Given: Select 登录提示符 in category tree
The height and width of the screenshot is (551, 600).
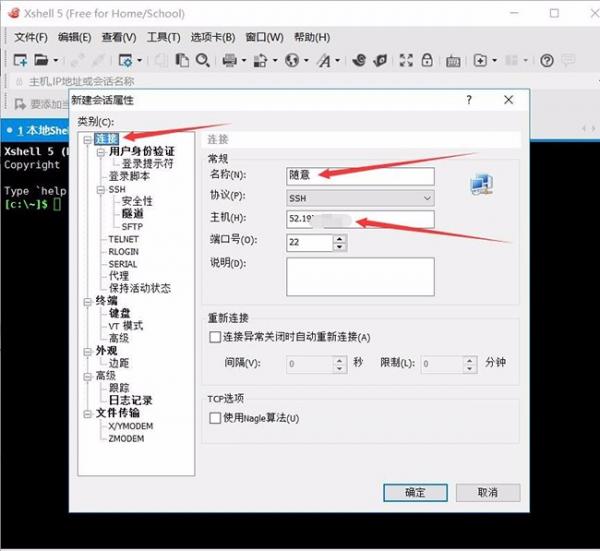Looking at the screenshot, I should pyautogui.click(x=147, y=164).
